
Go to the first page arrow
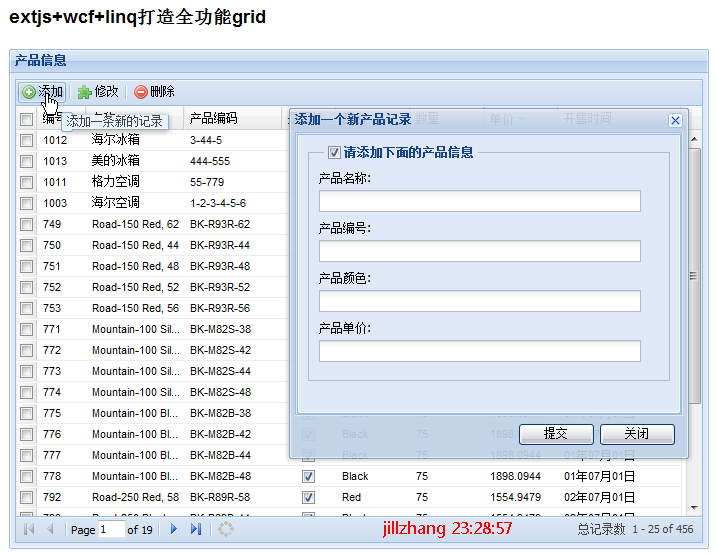pos(29,529)
